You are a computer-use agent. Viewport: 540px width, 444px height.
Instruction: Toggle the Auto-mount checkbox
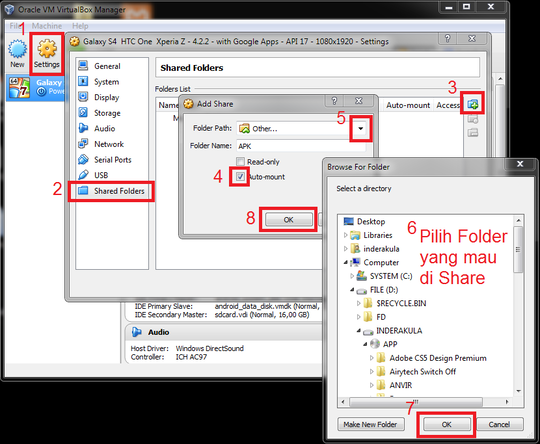(x=240, y=177)
